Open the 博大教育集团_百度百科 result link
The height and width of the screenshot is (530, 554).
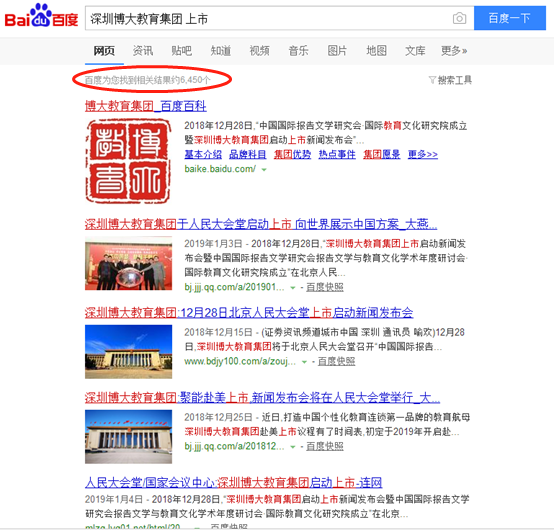pos(146,106)
